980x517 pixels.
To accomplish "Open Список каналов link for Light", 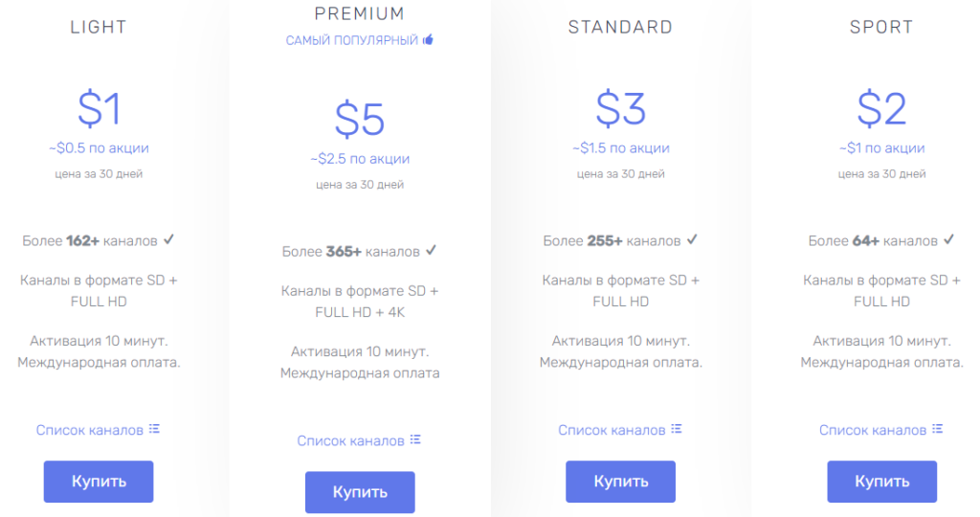I will click(x=89, y=430).
